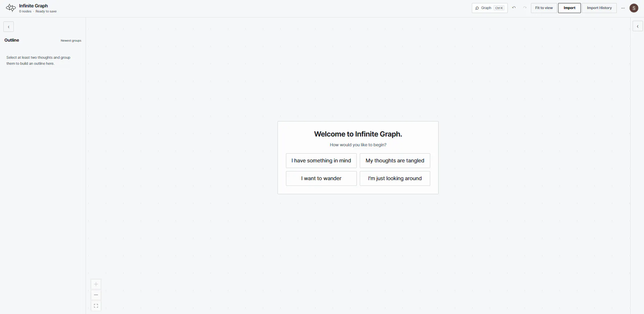
Task: Choose 'I'm just looking around'
Action: coord(395,178)
